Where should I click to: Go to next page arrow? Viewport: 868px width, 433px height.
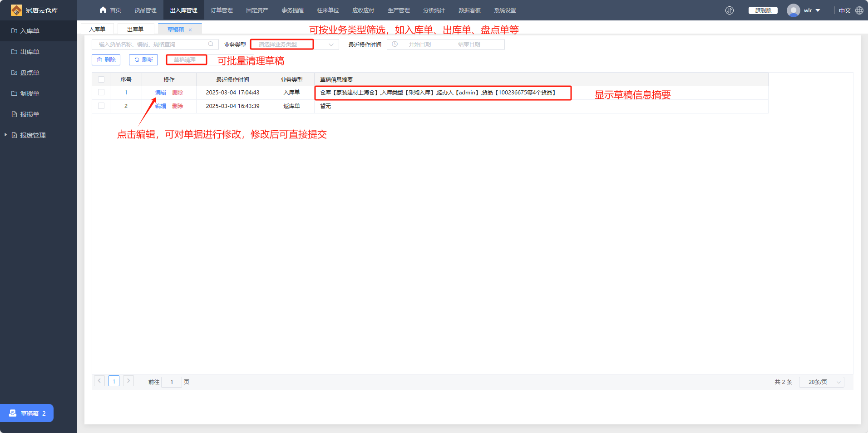point(128,381)
